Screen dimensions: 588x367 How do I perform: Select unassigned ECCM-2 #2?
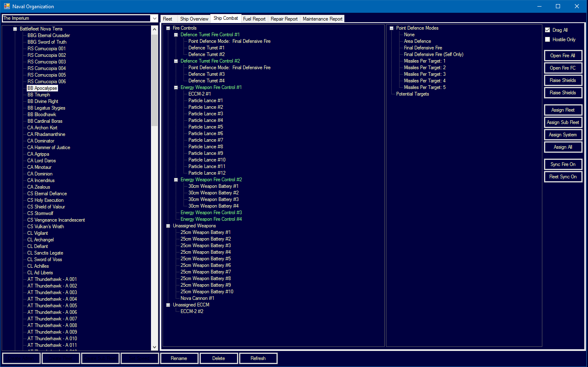coord(192,311)
